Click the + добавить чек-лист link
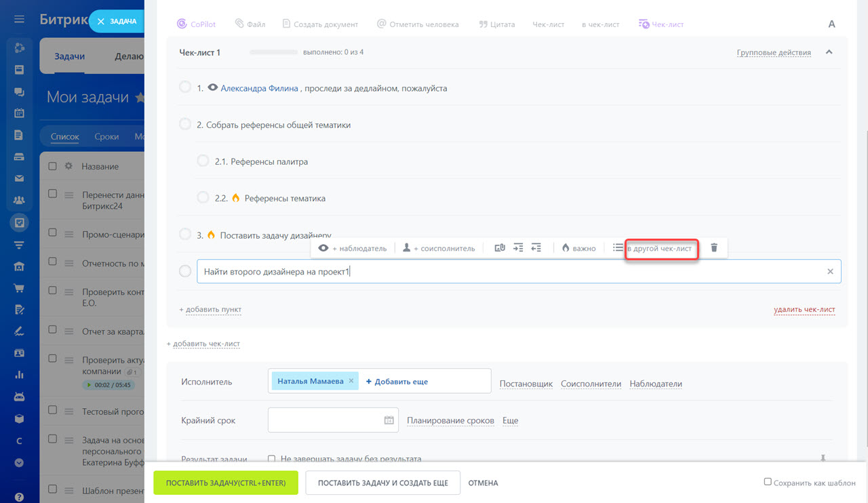Screen dimensions: 868x503 (203, 344)
